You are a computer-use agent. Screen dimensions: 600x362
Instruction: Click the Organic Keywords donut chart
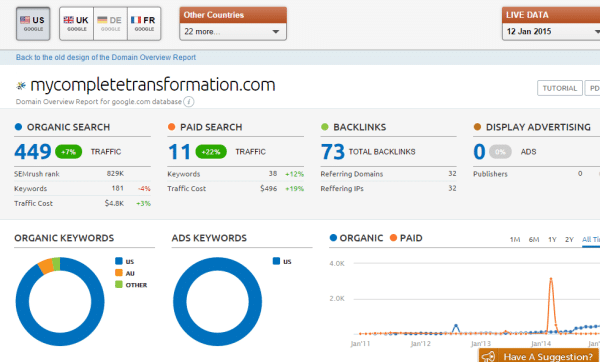point(60,302)
